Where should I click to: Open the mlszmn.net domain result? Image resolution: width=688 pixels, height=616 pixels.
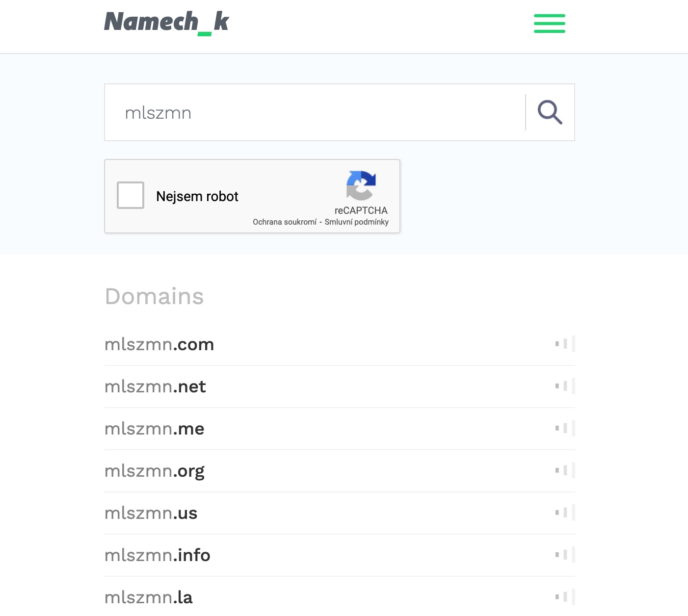[x=155, y=387]
